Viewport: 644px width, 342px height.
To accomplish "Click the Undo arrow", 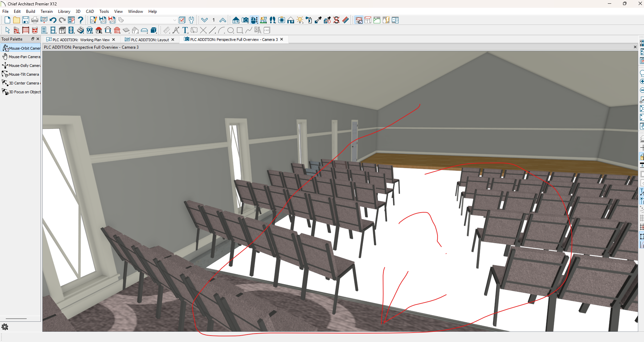I will pyautogui.click(x=53, y=20).
